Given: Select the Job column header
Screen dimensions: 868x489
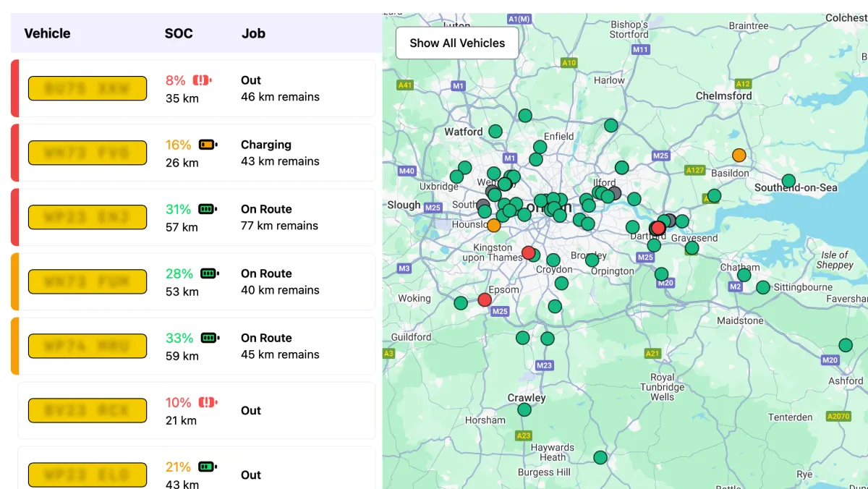Looking at the screenshot, I should [253, 33].
